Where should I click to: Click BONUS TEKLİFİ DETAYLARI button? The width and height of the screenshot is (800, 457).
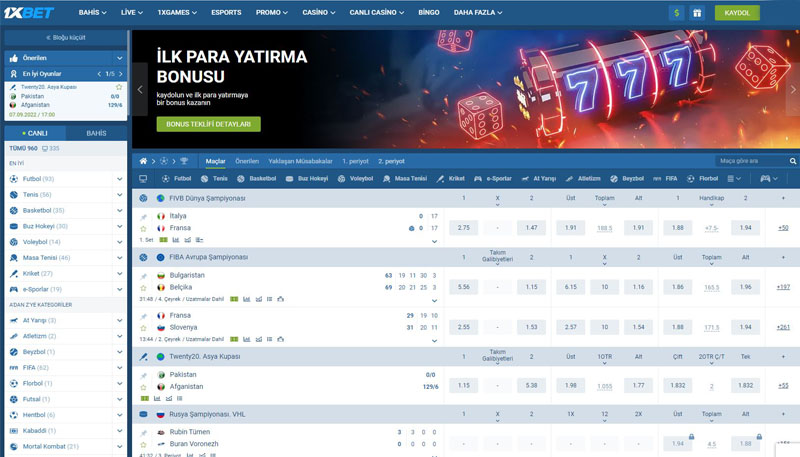208,124
